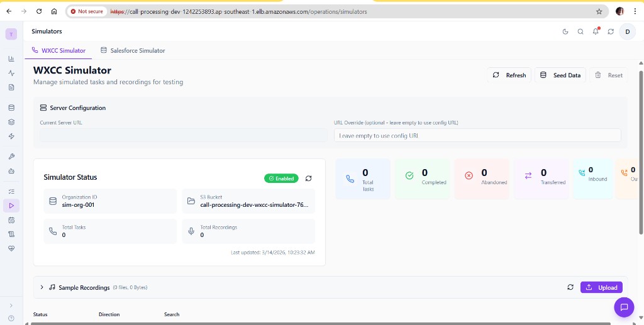This screenshot has width=644, height=325.
Task: Click the play simulators sidebar icon
Action: 11,206
